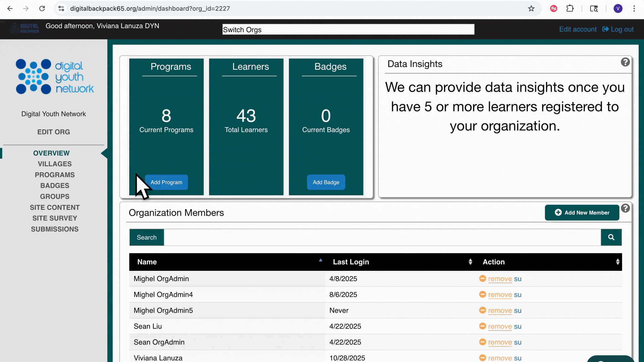Click Edit account link
Screen dimensions: 644x362
tap(578, 29)
